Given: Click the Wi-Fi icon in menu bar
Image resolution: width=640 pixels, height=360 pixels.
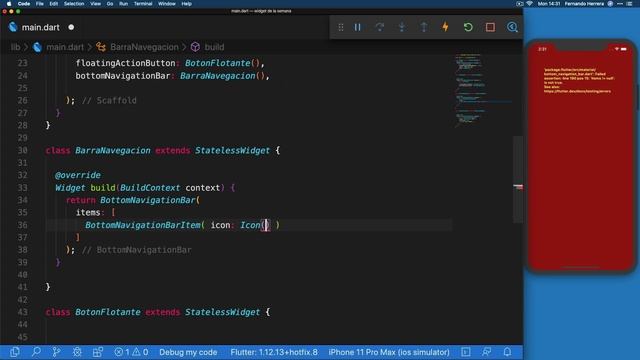Looking at the screenshot, I should click(529, 4).
